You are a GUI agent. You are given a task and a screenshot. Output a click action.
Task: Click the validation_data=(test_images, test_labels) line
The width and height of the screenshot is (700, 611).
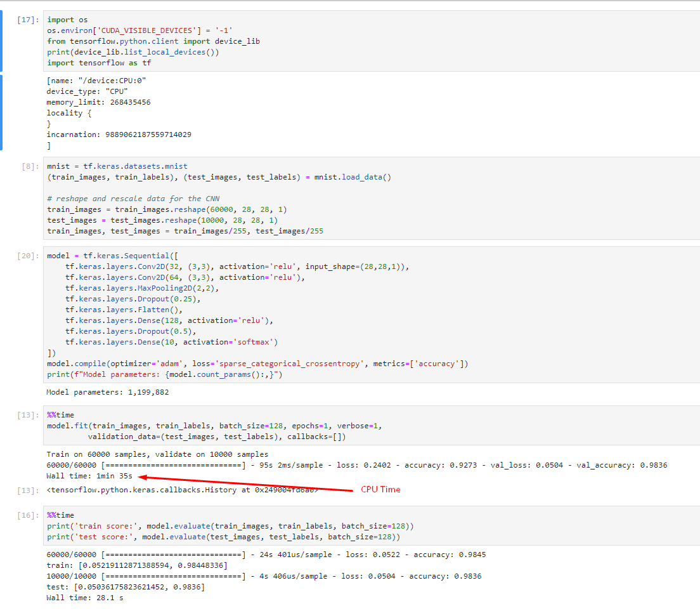tap(217, 437)
